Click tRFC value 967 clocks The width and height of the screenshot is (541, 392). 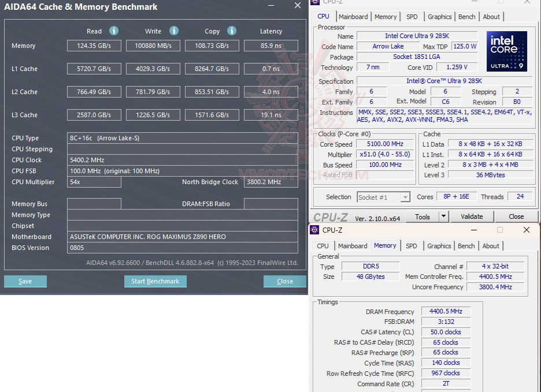446,373
